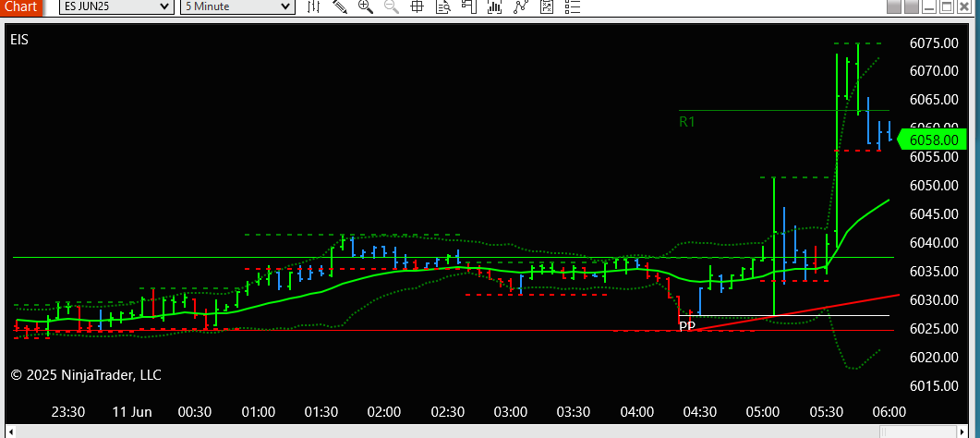Image resolution: width=980 pixels, height=438 pixels.
Task: Open the Indicators line-graph icon
Action: point(520,6)
